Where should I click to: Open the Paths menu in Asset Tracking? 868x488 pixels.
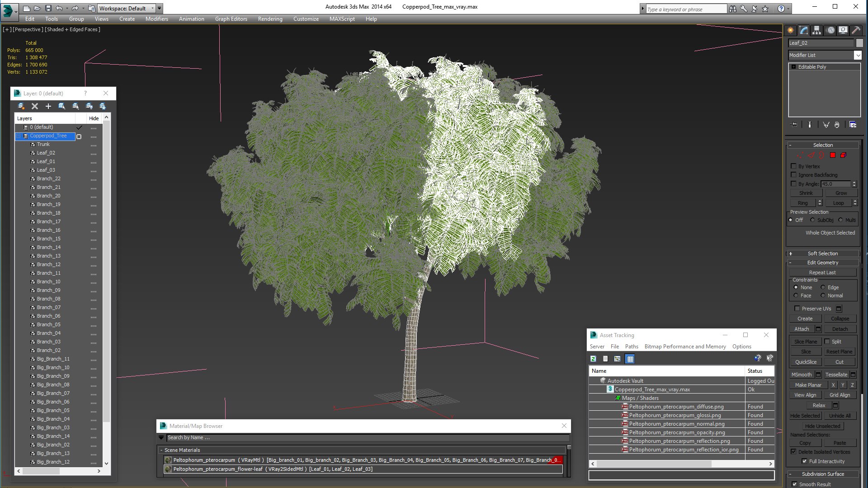(632, 347)
